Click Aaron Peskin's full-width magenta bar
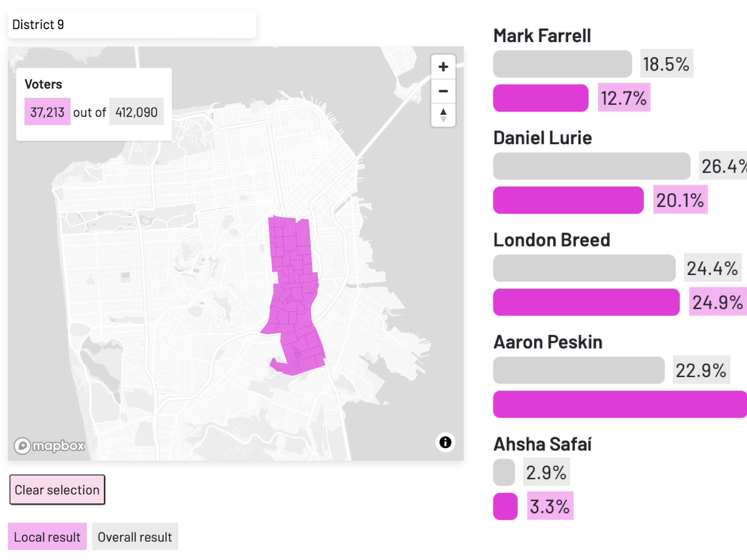Viewport: 747px width, 560px height. pos(616,404)
